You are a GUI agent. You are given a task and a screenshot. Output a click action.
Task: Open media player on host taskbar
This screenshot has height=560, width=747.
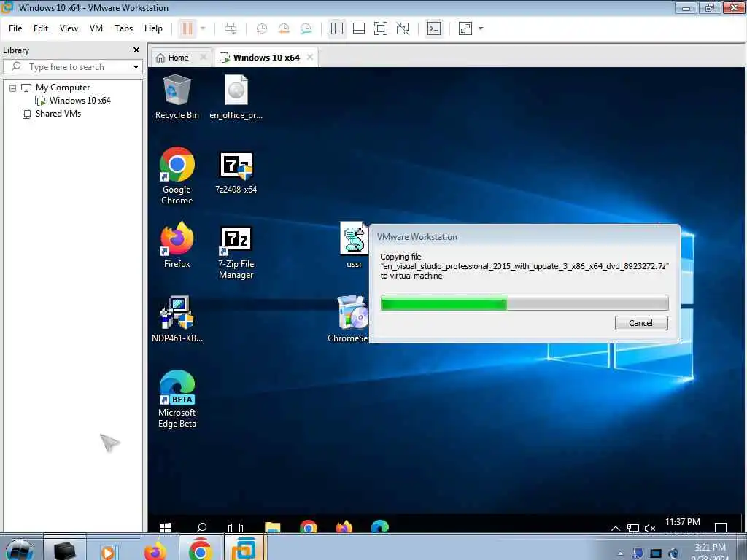coord(109,551)
